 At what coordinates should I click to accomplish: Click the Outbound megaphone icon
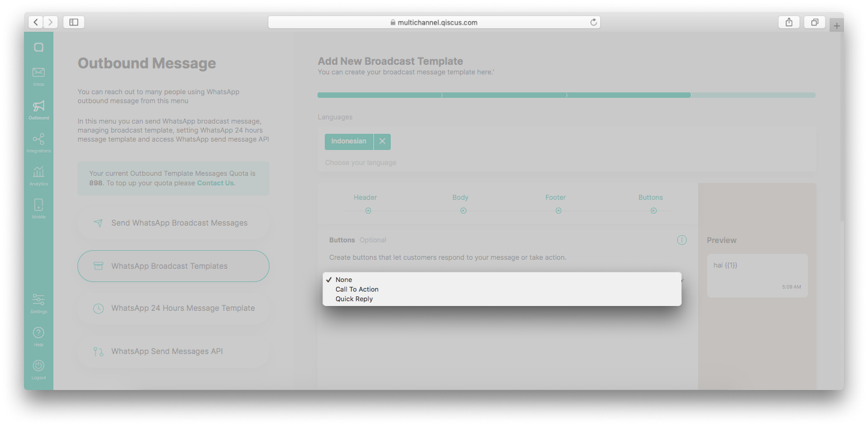38,107
